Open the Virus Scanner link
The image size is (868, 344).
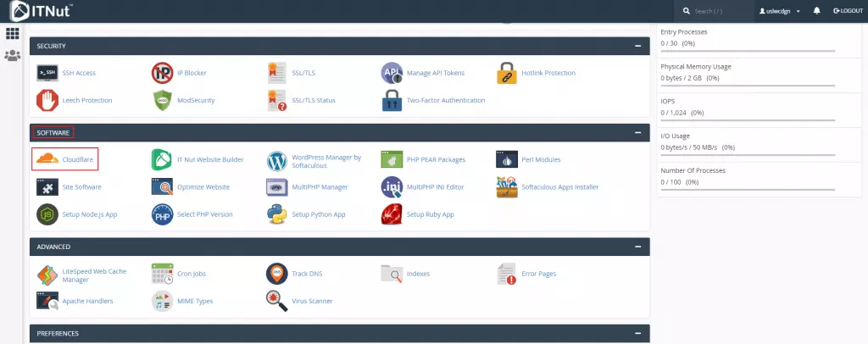(312, 301)
